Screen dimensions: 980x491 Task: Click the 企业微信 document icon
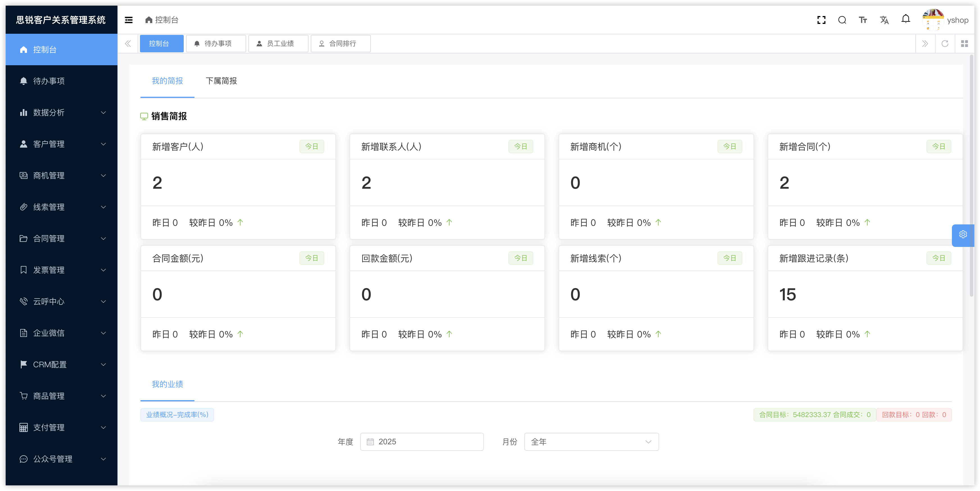pyautogui.click(x=24, y=333)
